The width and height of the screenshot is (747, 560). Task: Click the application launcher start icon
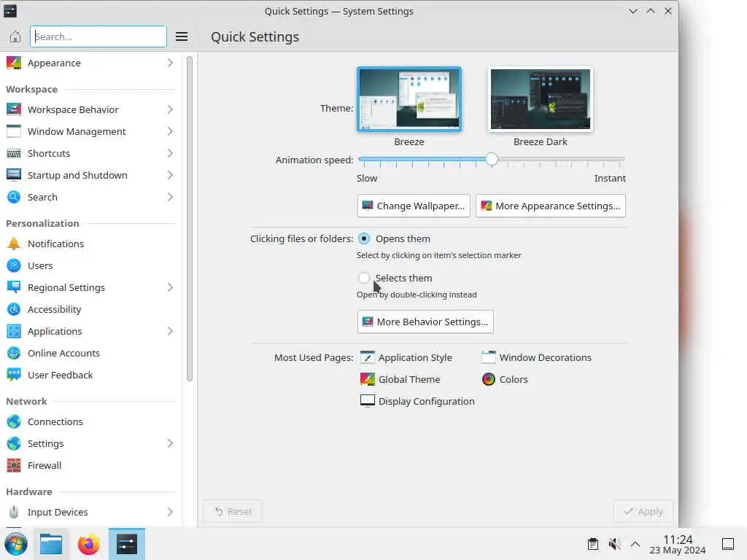pyautogui.click(x=16, y=544)
